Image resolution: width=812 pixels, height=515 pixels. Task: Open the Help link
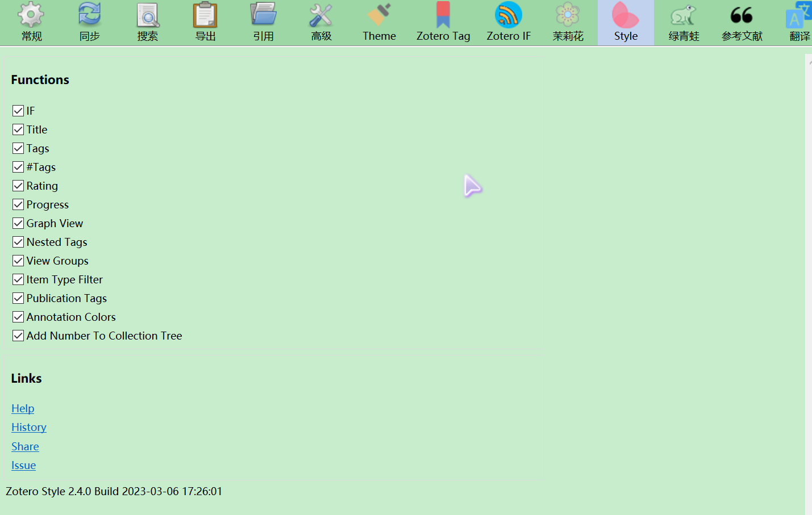tap(23, 408)
